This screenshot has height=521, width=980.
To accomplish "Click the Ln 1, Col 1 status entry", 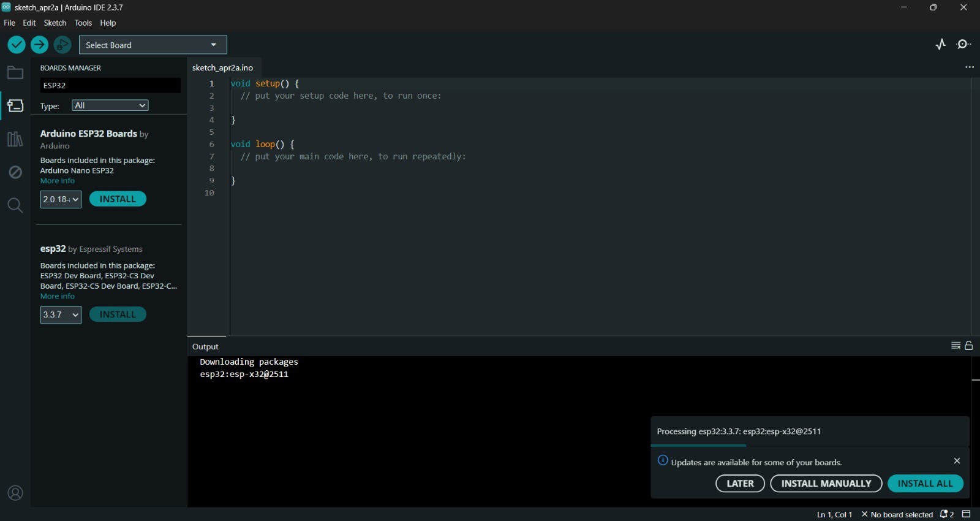I will (834, 514).
